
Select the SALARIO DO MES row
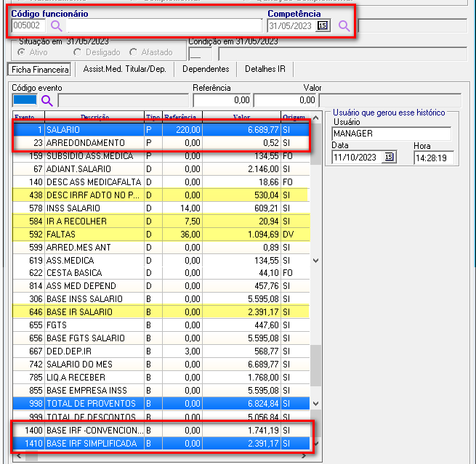click(x=161, y=364)
